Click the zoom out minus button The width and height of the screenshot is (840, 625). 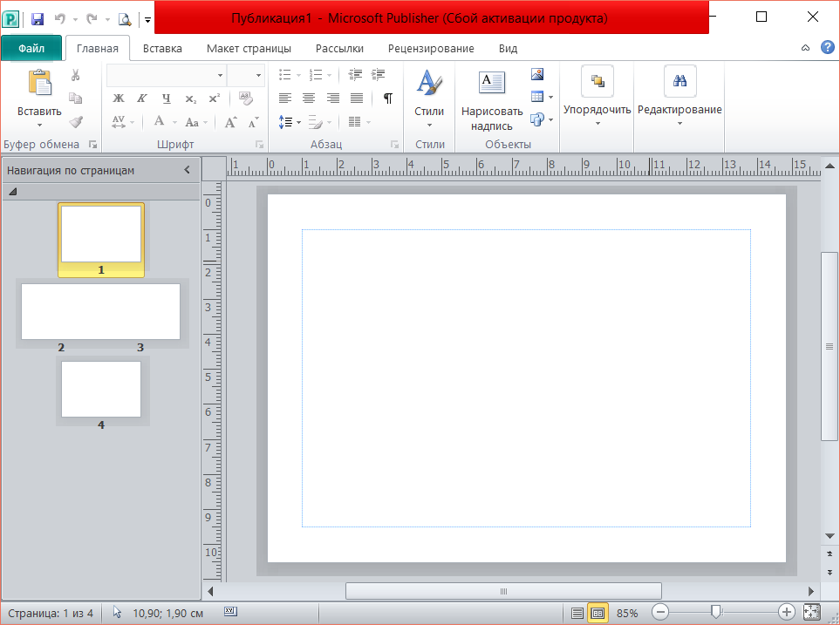point(660,612)
